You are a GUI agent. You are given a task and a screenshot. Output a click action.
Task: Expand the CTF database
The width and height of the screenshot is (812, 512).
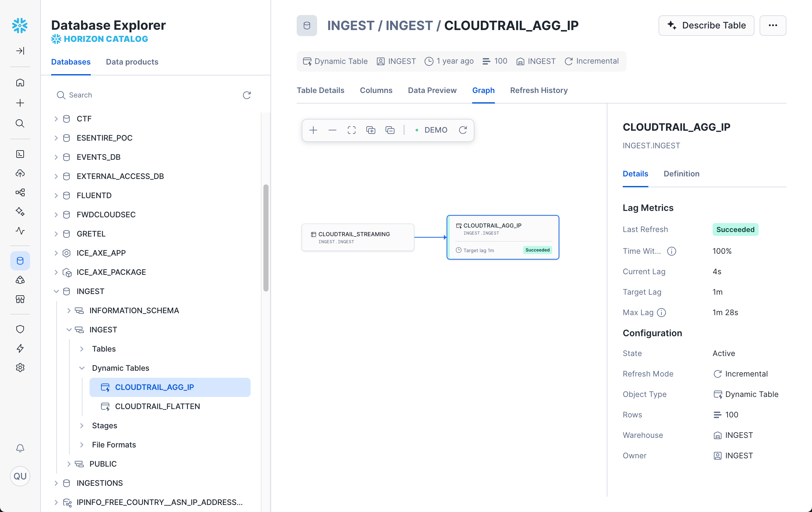[56, 119]
